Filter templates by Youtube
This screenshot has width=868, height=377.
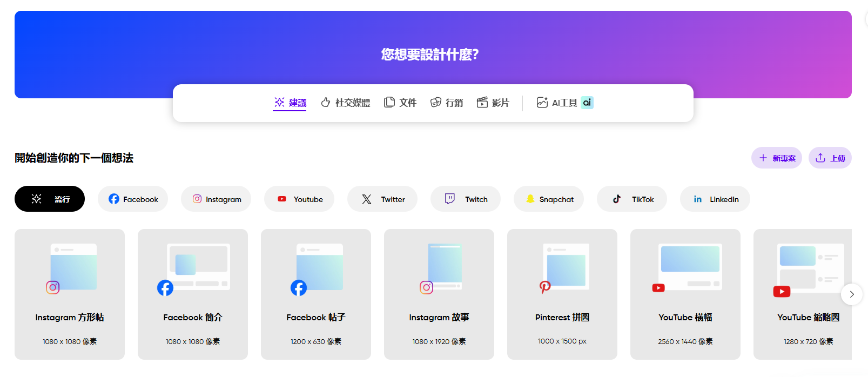click(x=299, y=199)
